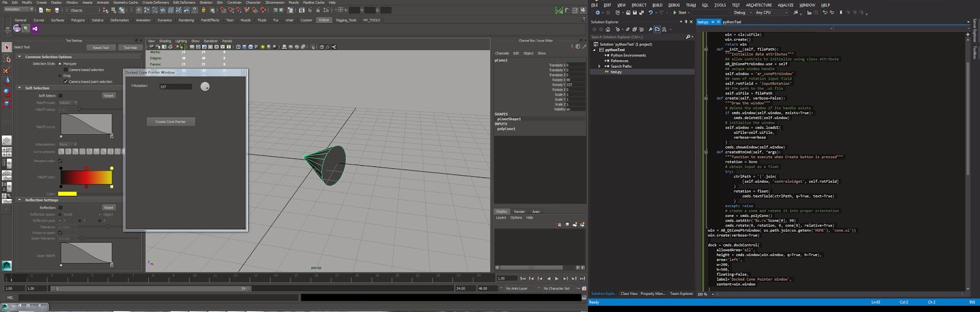Click the yellow Color swatch
The width and height of the screenshot is (980, 312).
point(67,194)
